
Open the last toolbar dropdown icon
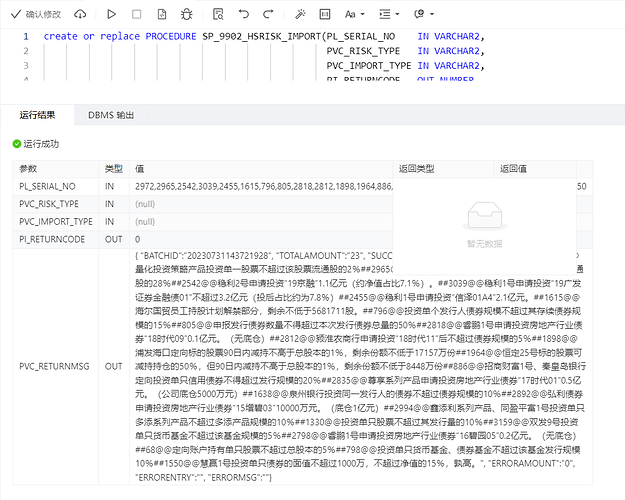(x=423, y=14)
